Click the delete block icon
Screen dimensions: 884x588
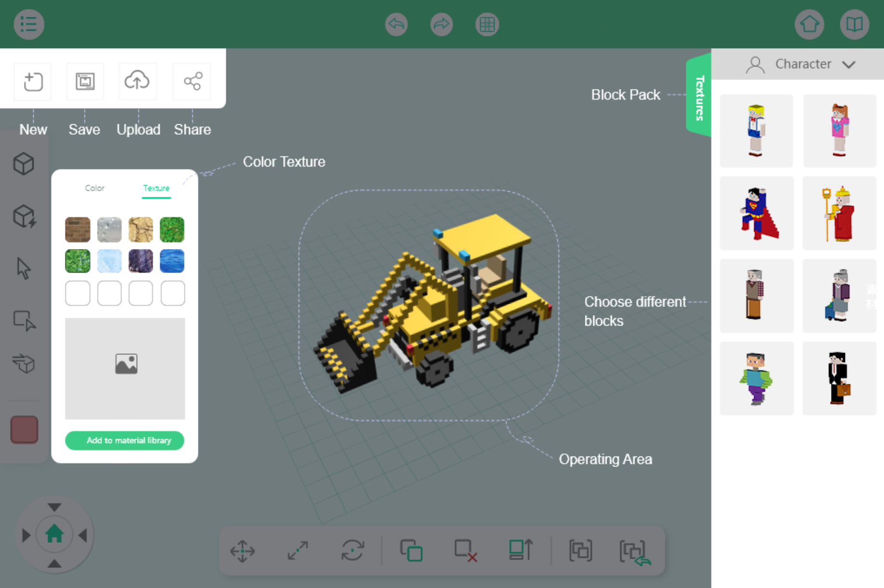point(466,550)
